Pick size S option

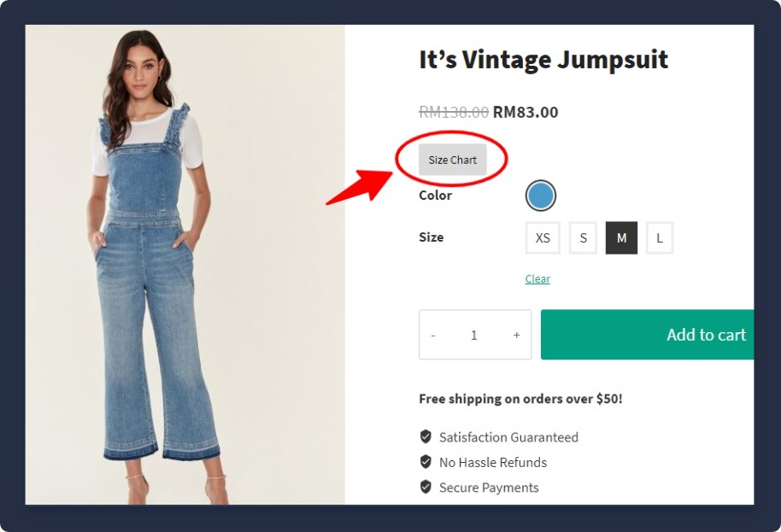pos(583,238)
